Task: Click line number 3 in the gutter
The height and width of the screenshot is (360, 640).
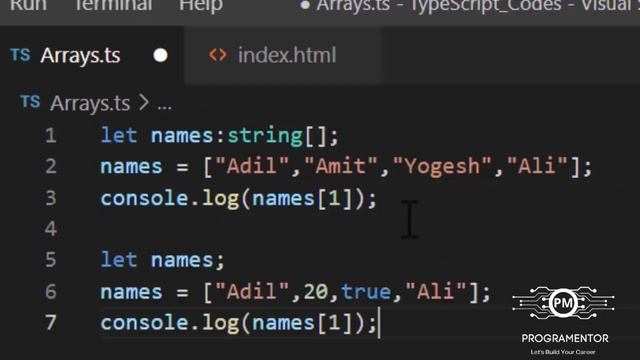Action: point(51,198)
